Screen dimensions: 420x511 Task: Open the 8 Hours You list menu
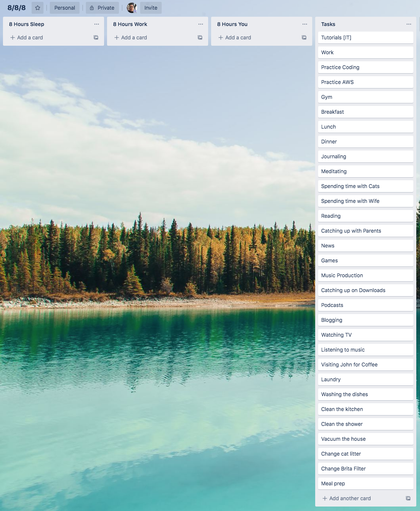(x=305, y=24)
